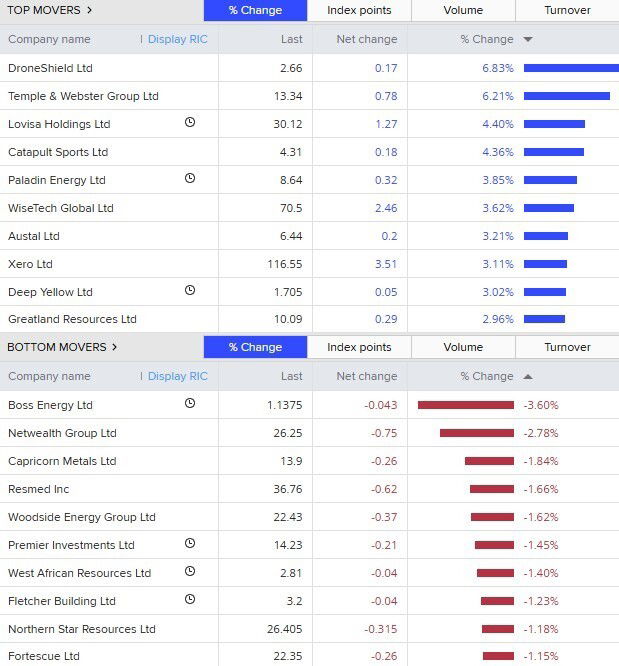Expand the TOP MOVERS section chevron
Screen dimensions: 619x666
[89, 10]
